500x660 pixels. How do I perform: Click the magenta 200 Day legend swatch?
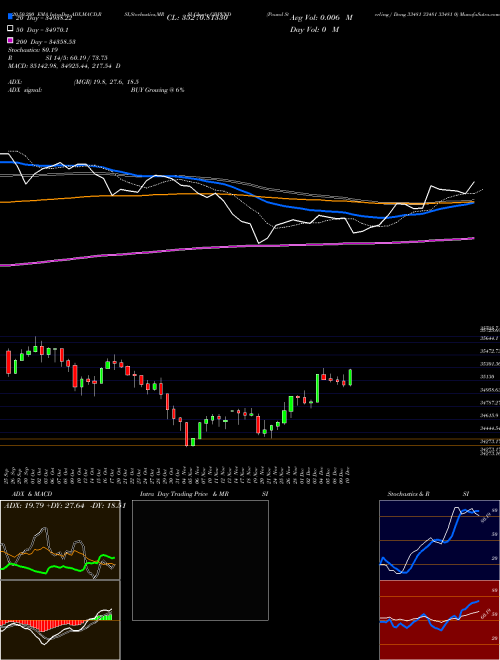[10, 40]
